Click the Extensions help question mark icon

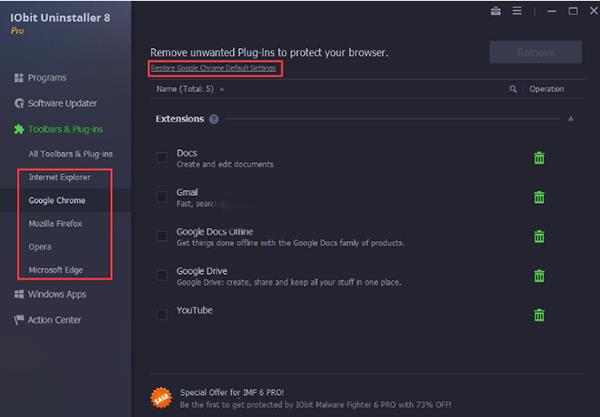coord(214,119)
